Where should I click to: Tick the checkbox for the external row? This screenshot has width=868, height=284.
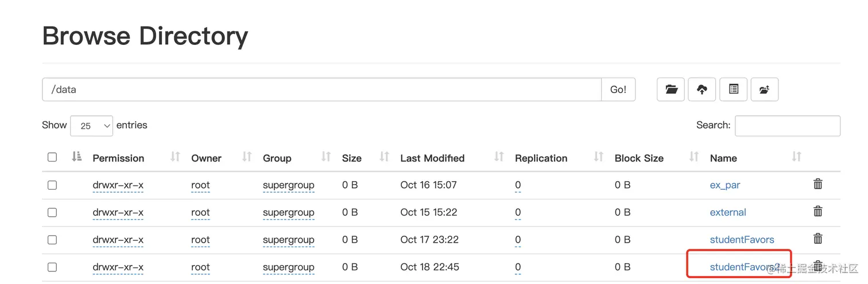[52, 212]
